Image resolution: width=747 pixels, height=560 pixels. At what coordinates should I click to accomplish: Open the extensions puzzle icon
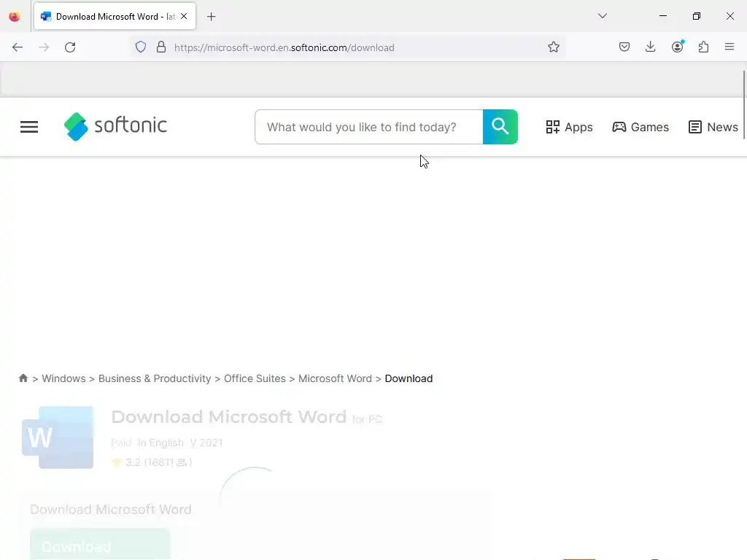pos(703,47)
